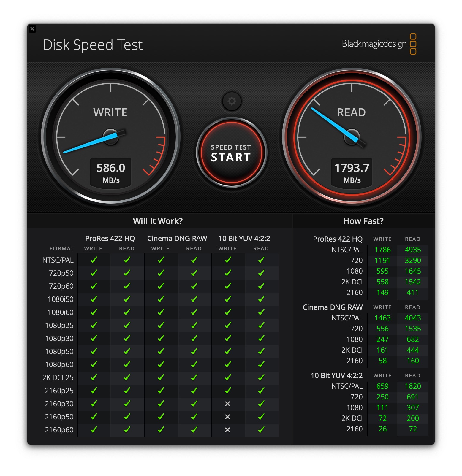462x476 pixels.
Task: Click 10 Bit YUV NTSC/PAL read value 1820
Action: tap(412, 386)
